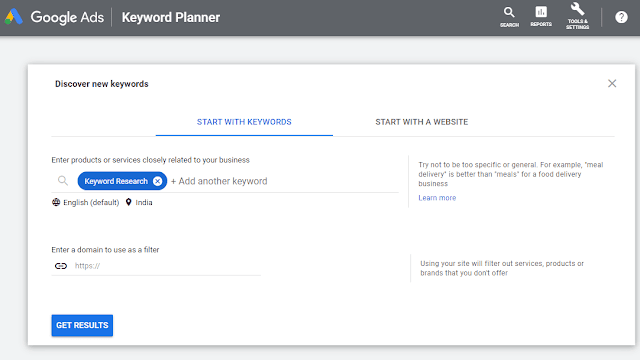
Task: Click Get Results button
Action: tap(82, 325)
